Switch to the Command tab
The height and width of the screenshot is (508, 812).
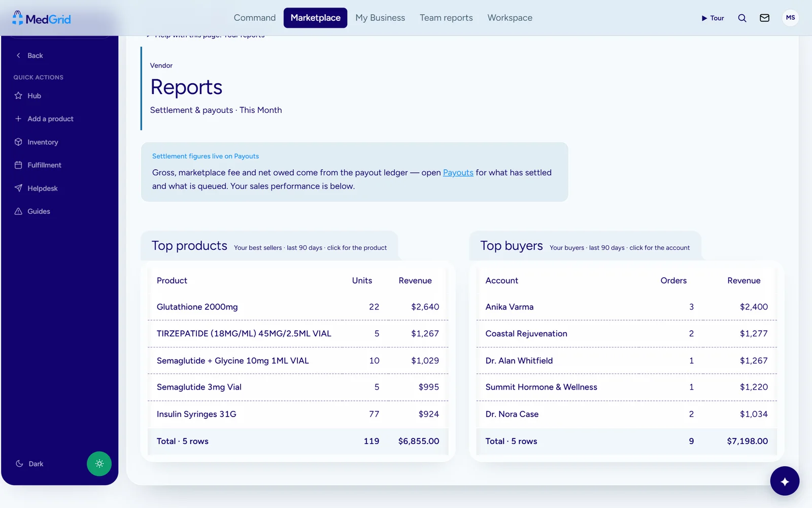coord(255,18)
